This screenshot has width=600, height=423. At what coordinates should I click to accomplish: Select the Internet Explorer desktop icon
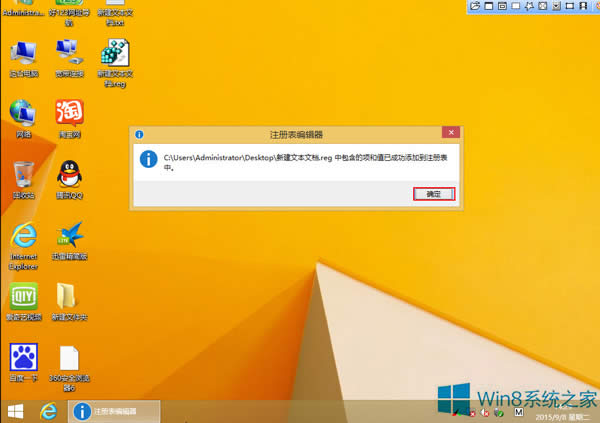24,246
